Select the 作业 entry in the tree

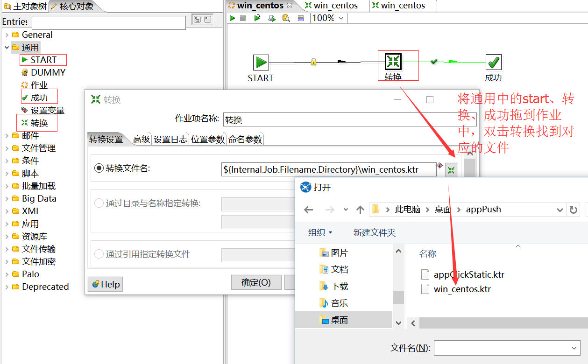(35, 85)
